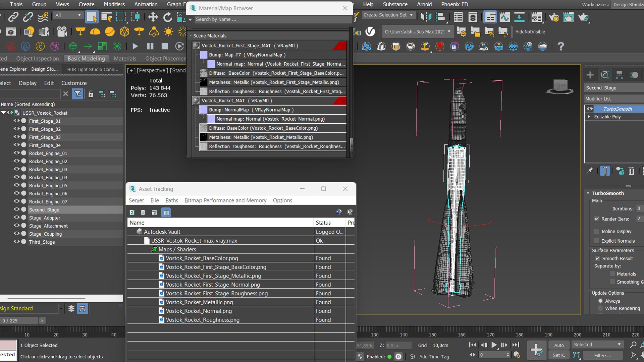This screenshot has height=362, width=644.
Task: Click the Link objects icon
Action: [13, 17]
